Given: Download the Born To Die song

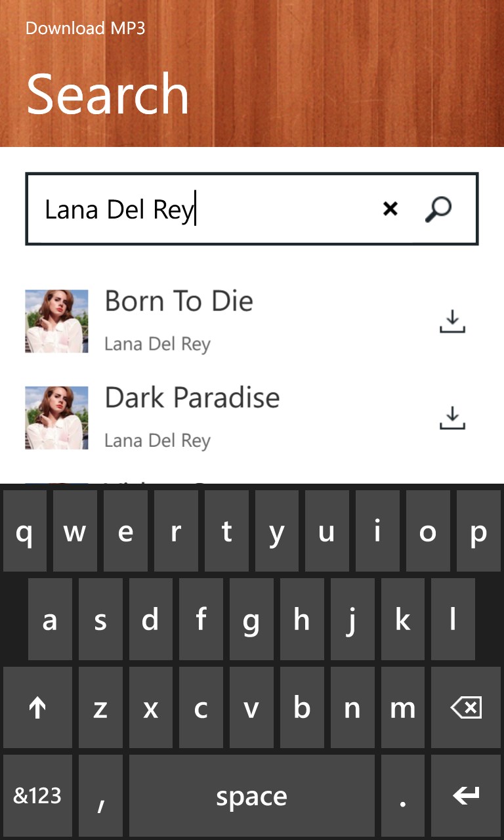Looking at the screenshot, I should pos(452,322).
